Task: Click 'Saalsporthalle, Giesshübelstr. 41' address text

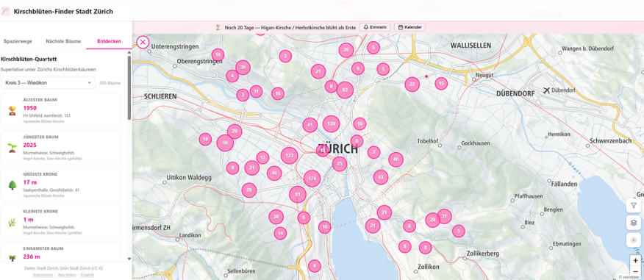Action: click(51, 190)
